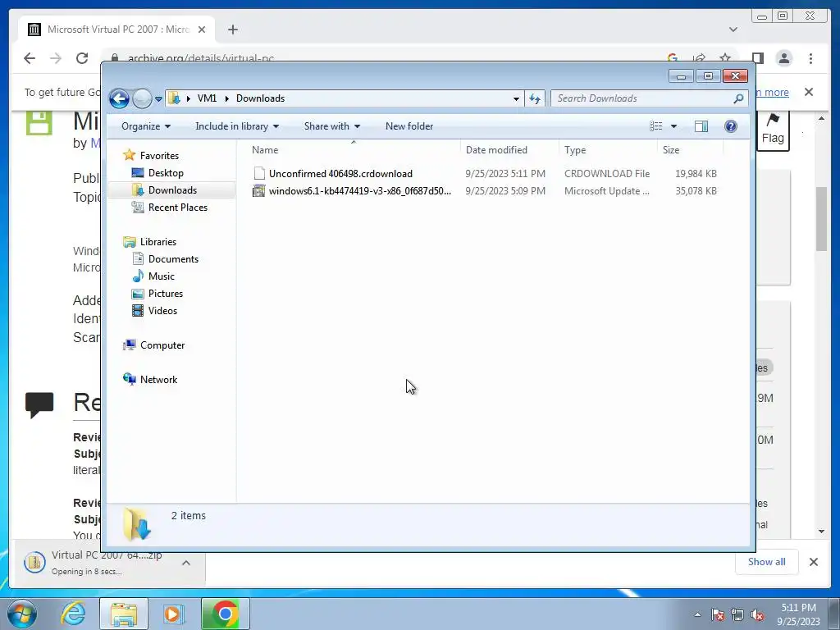Open Desktop in the navigation pane

pos(166,173)
